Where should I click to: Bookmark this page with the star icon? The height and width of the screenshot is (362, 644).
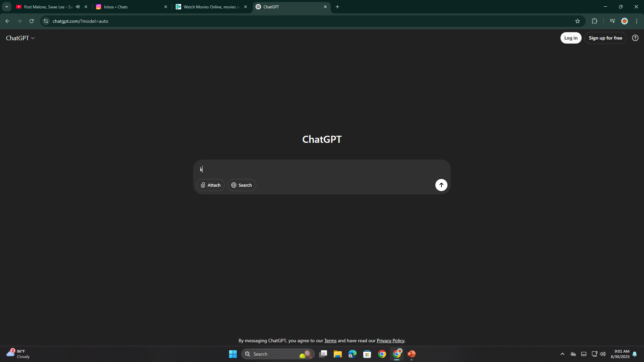point(577,21)
